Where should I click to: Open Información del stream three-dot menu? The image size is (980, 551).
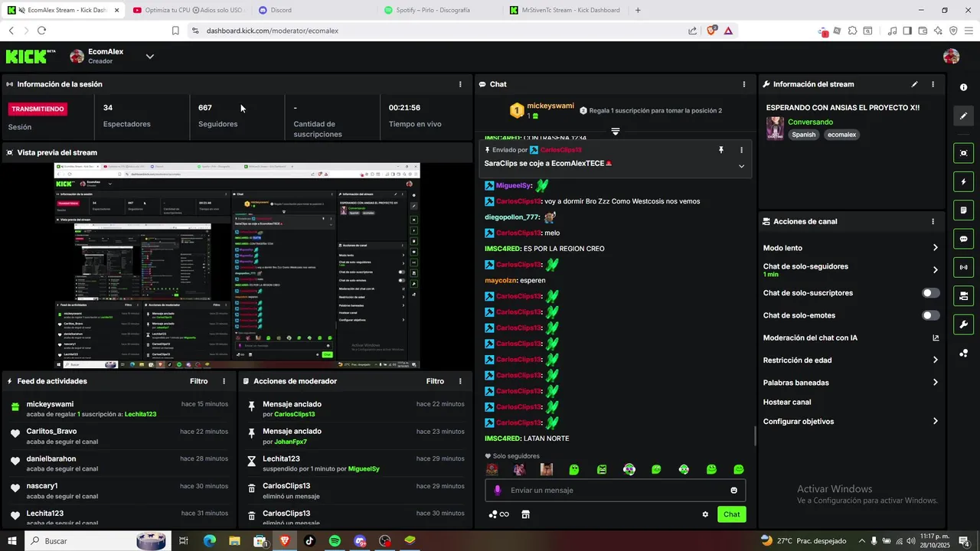(933, 84)
